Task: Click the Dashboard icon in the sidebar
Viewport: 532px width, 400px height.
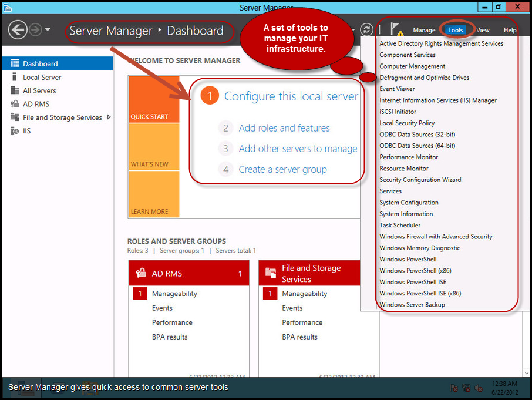Action: [x=15, y=63]
